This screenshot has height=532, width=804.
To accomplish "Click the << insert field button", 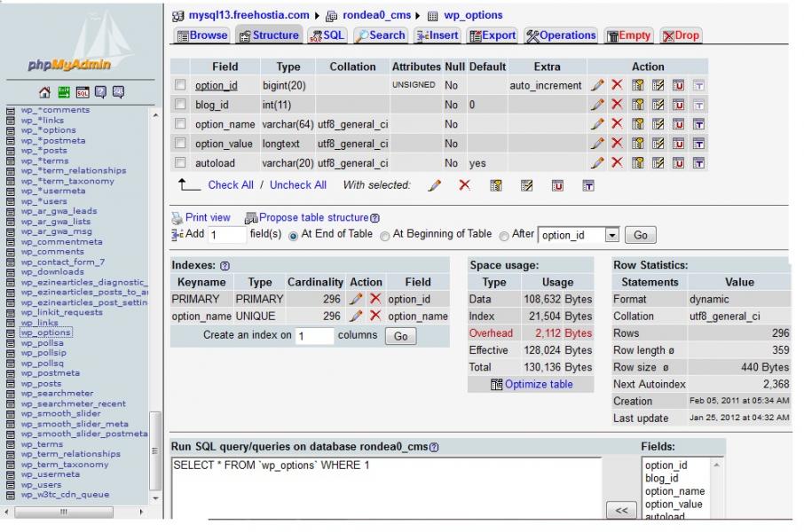I will [621, 510].
